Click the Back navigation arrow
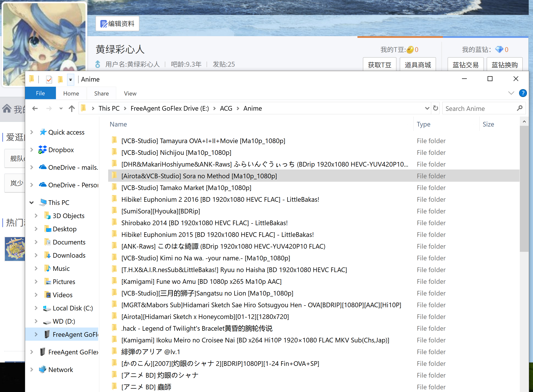533x392 pixels. tap(35, 108)
